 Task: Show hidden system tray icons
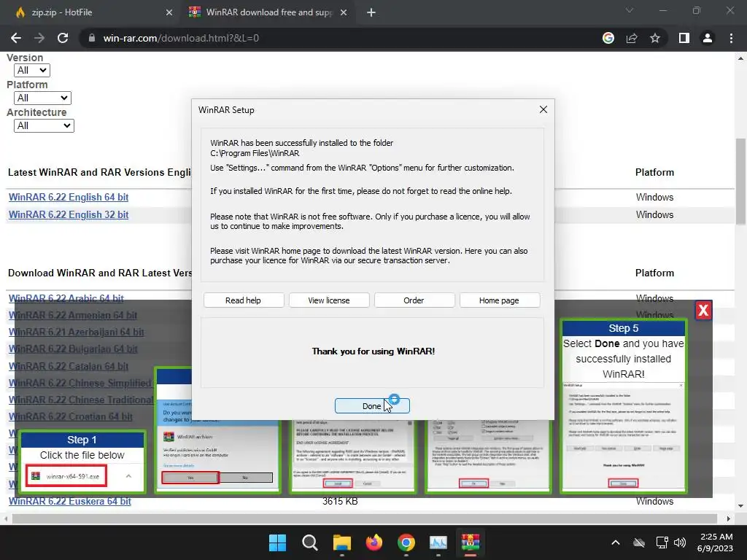pyautogui.click(x=616, y=542)
